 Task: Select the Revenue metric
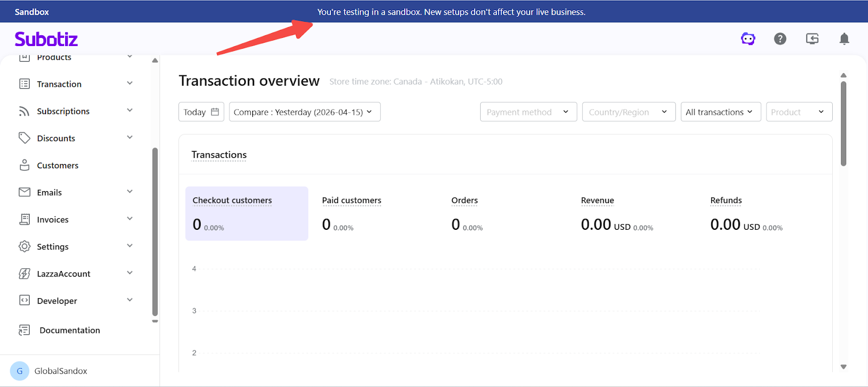coord(597,201)
